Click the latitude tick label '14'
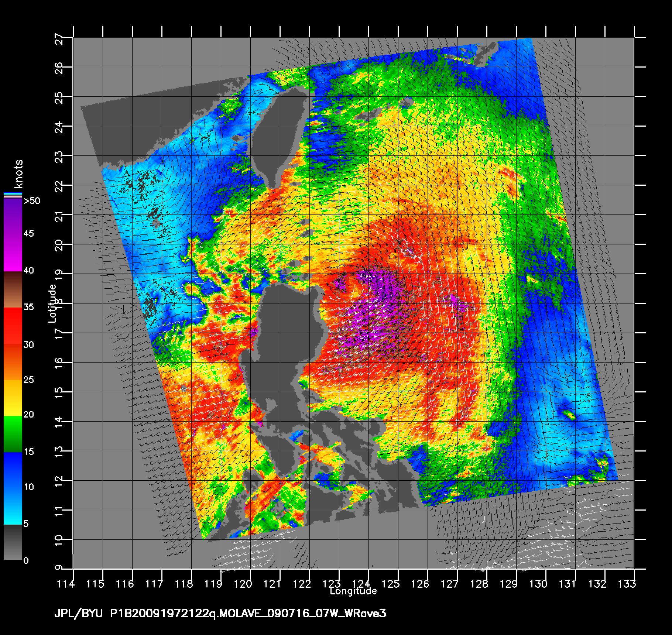 [x=59, y=423]
